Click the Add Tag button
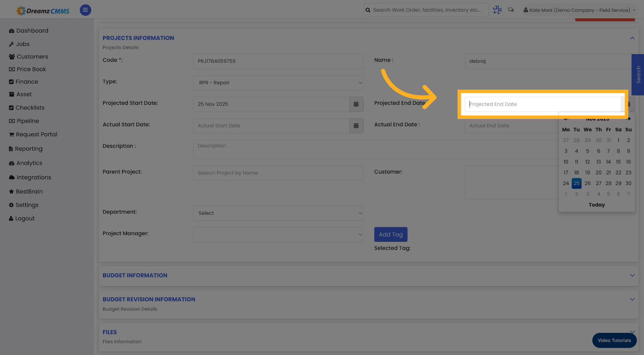The image size is (644, 355). (391, 234)
